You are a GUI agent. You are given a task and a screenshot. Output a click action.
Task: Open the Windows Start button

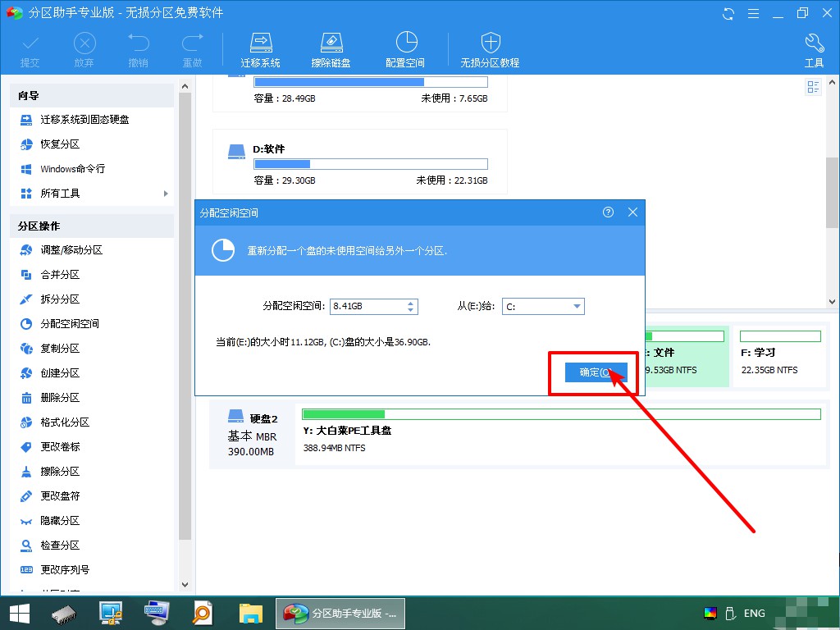[20, 614]
